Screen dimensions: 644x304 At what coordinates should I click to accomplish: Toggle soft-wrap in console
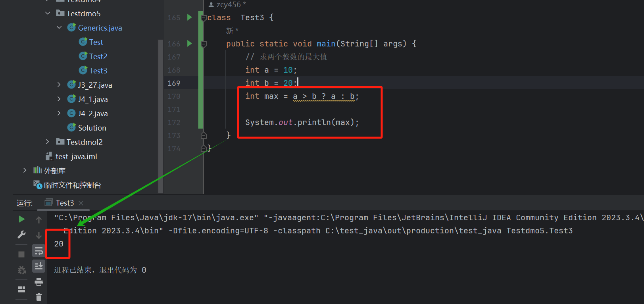39,251
